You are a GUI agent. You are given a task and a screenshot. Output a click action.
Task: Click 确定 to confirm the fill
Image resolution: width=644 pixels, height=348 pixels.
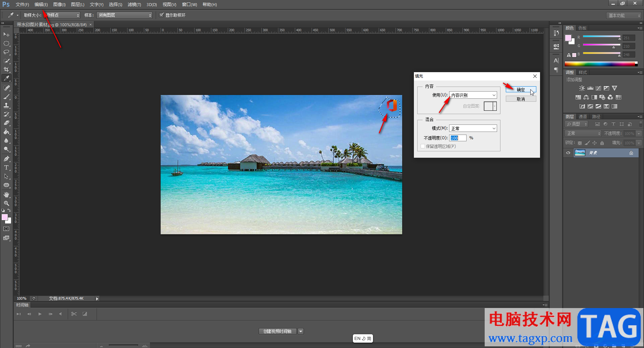521,90
